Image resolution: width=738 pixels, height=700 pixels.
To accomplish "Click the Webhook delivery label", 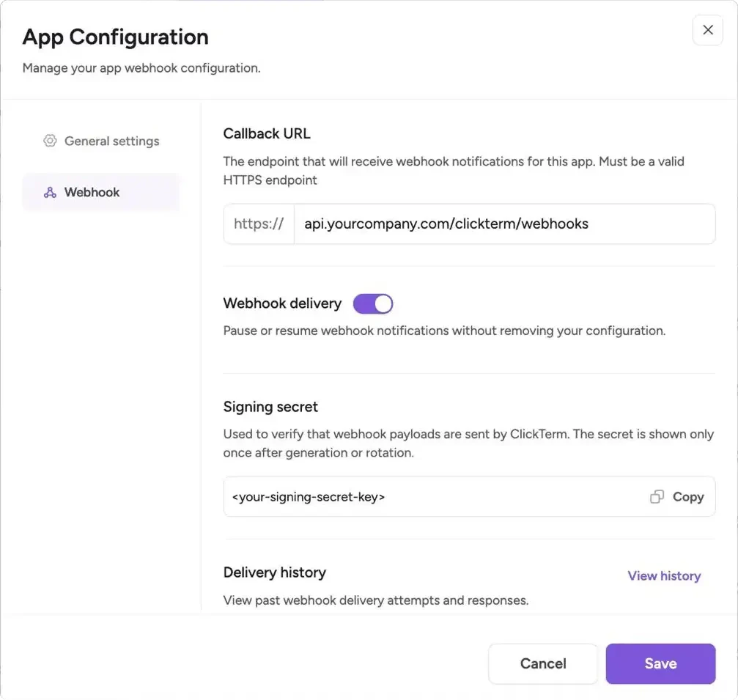I will pyautogui.click(x=282, y=303).
